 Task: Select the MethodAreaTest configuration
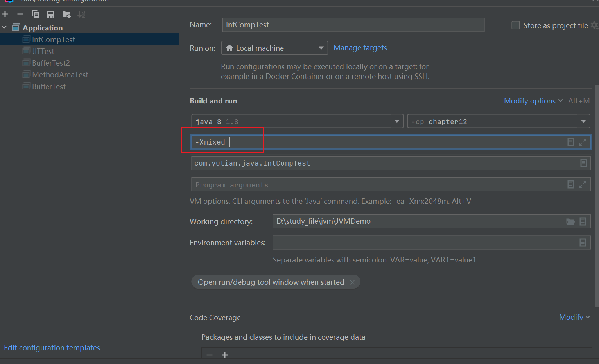click(60, 75)
